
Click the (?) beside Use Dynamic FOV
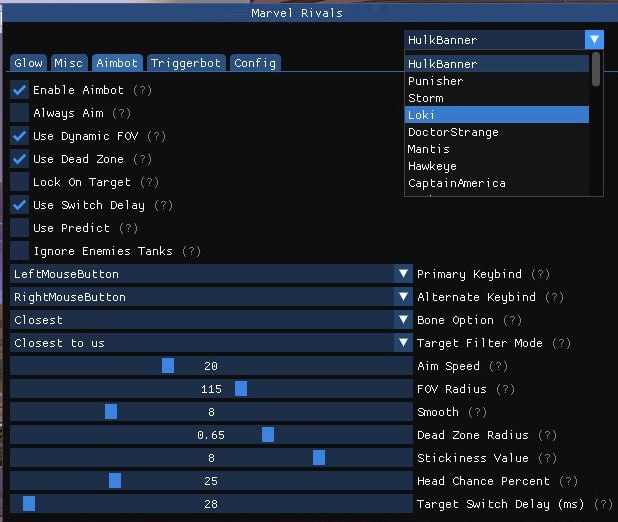point(156,136)
